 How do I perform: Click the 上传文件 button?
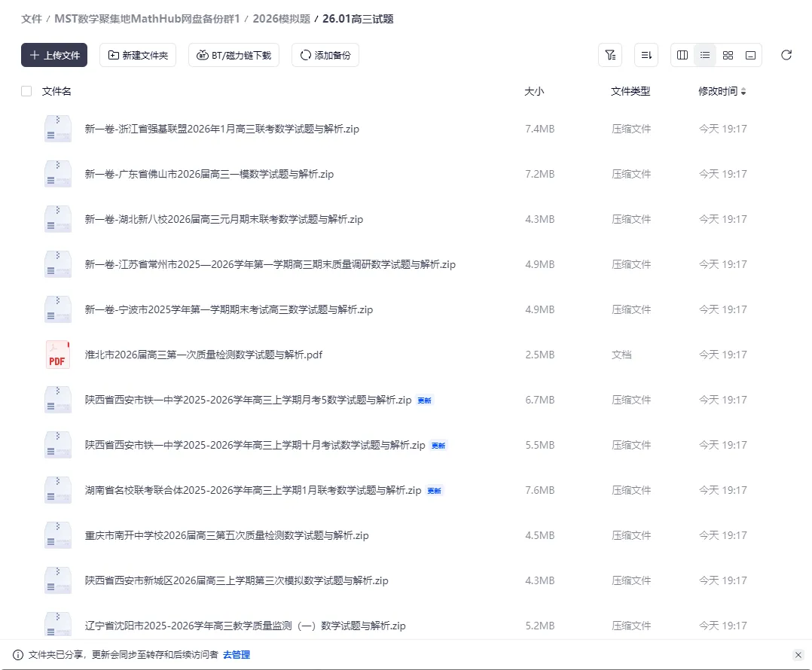[x=53, y=55]
